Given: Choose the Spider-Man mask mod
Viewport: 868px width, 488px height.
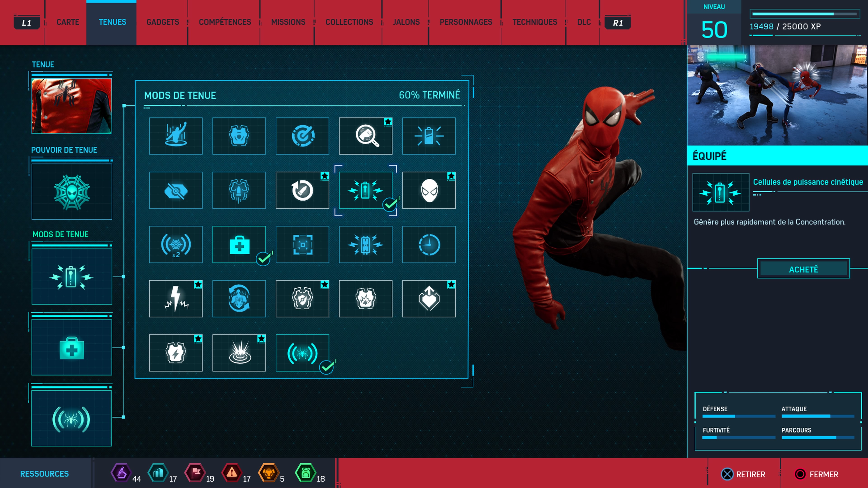Looking at the screenshot, I should coord(429,190).
